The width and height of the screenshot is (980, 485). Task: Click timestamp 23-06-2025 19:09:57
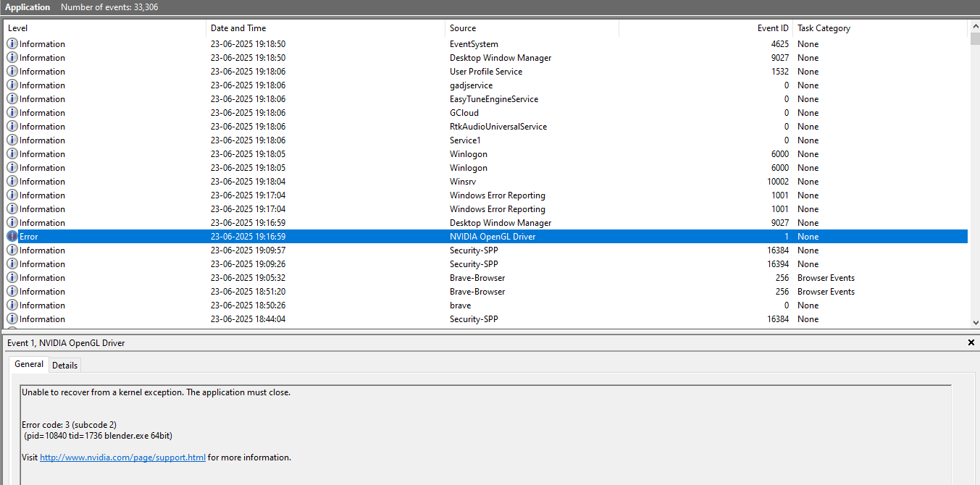[x=248, y=250]
